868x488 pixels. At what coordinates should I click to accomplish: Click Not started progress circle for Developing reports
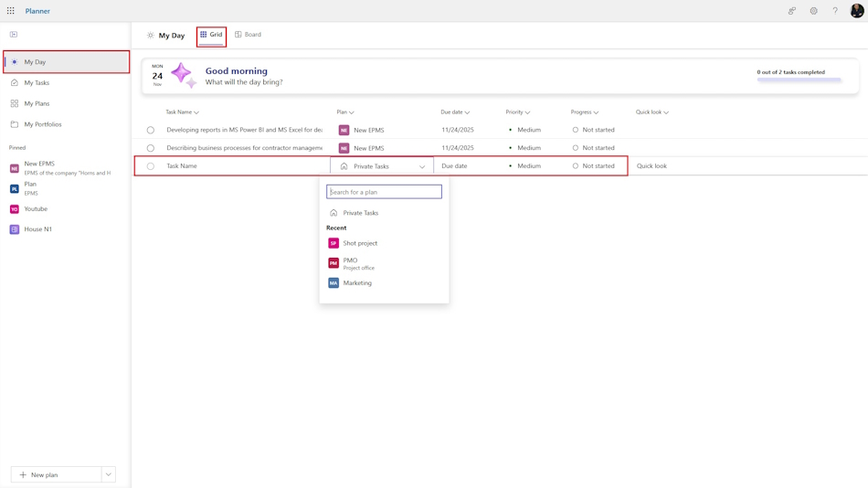tap(575, 130)
